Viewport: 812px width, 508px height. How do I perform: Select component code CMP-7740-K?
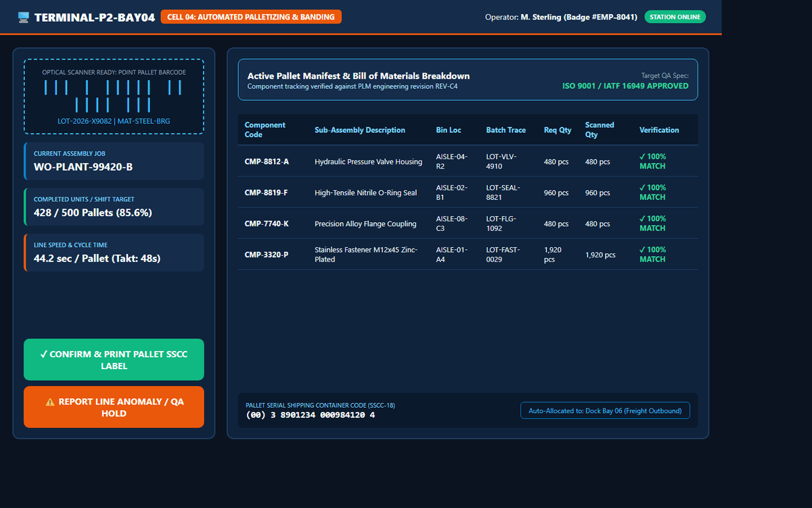267,224
